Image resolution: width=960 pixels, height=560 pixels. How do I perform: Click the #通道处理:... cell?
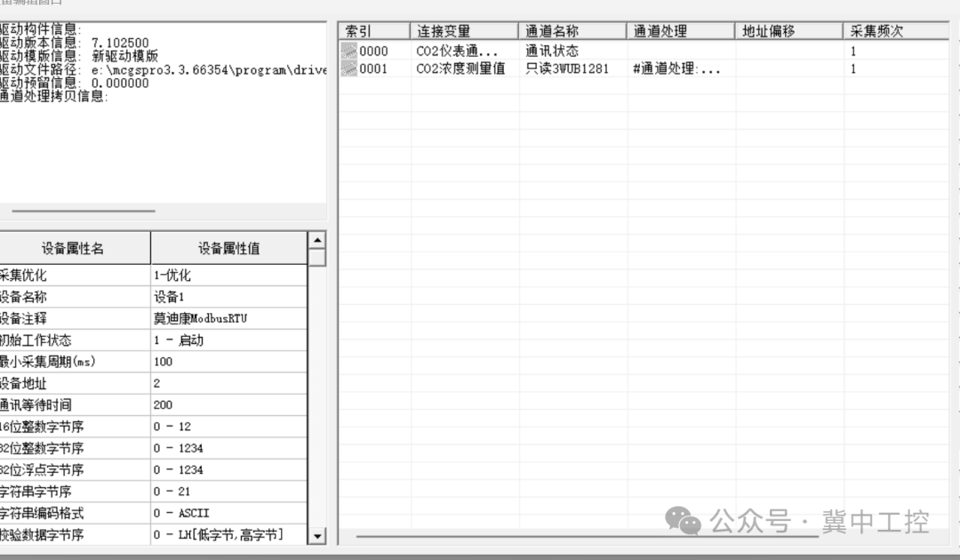click(x=676, y=68)
